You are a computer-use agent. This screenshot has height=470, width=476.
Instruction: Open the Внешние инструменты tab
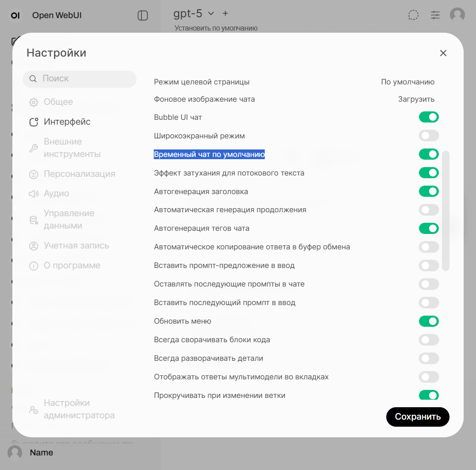[x=65, y=148]
